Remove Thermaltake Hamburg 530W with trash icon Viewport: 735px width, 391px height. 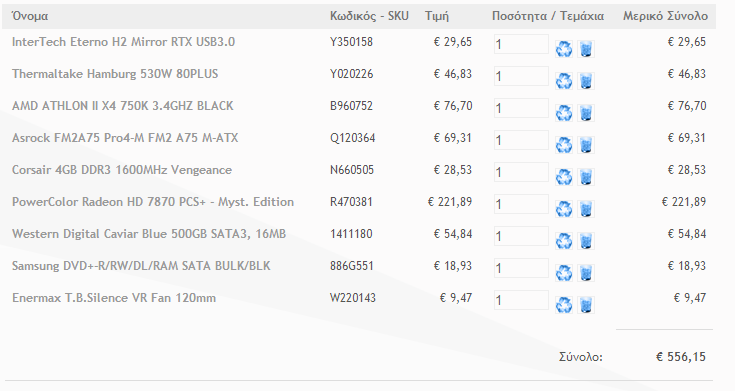click(x=586, y=81)
